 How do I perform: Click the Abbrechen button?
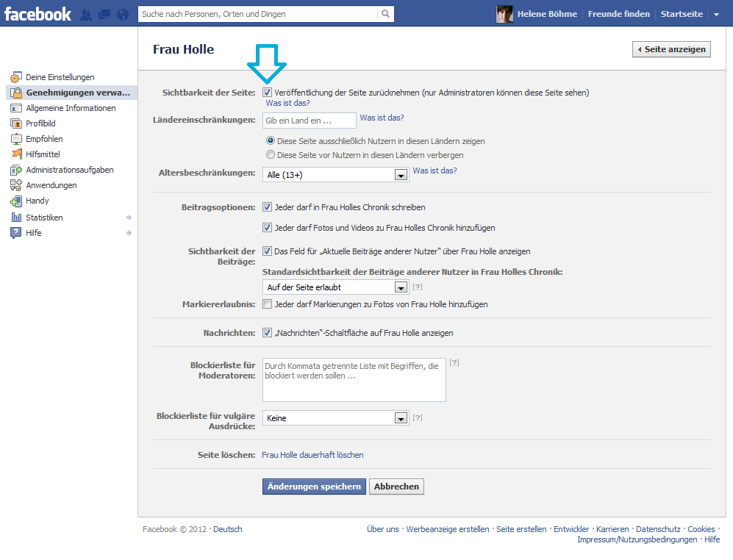tap(396, 487)
